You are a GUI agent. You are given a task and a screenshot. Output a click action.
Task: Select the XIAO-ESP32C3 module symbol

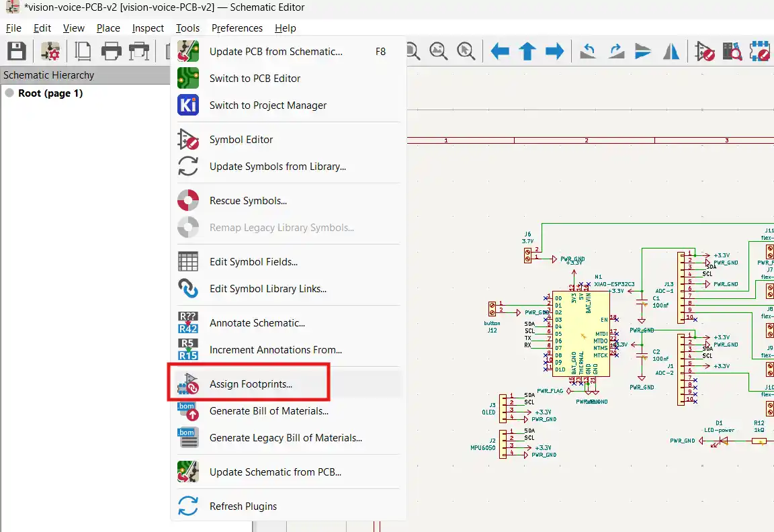coord(581,334)
